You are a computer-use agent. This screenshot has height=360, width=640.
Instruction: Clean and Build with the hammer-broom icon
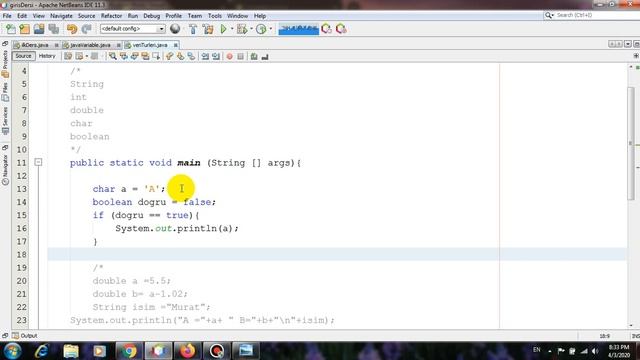[208, 29]
